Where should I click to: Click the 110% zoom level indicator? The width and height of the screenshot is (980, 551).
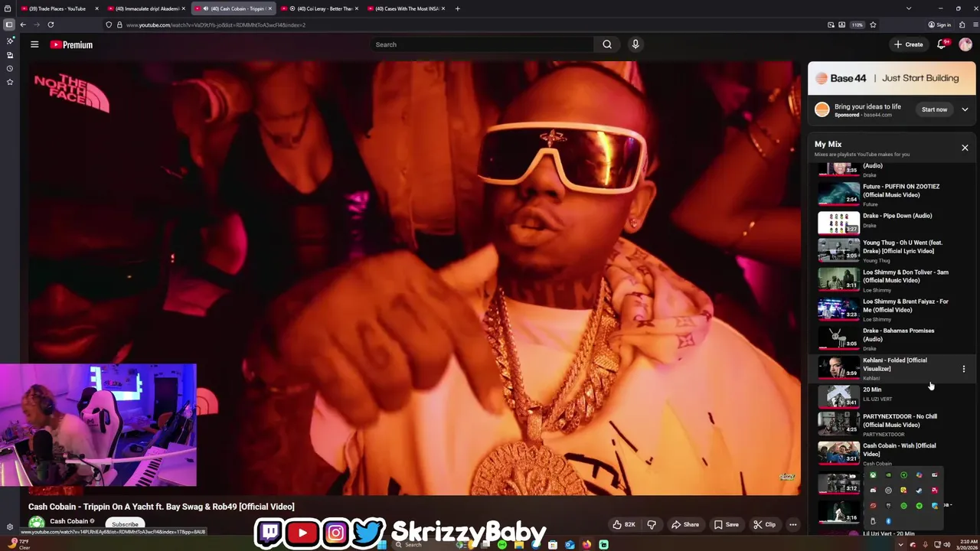(857, 24)
